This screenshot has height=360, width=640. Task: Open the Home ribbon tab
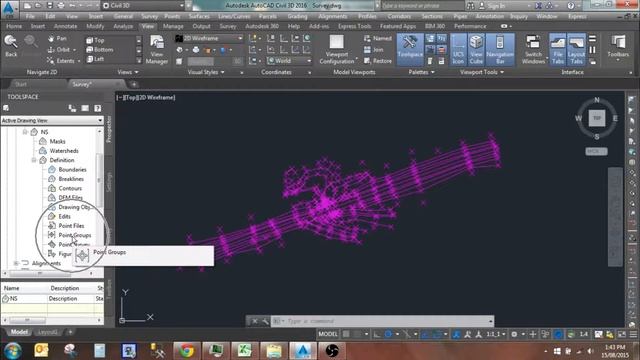pos(14,26)
